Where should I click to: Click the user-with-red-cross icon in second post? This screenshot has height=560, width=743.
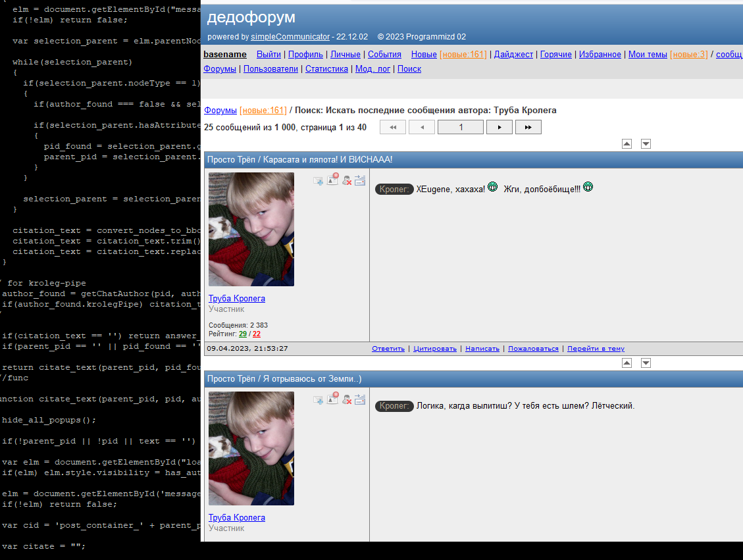click(x=347, y=399)
